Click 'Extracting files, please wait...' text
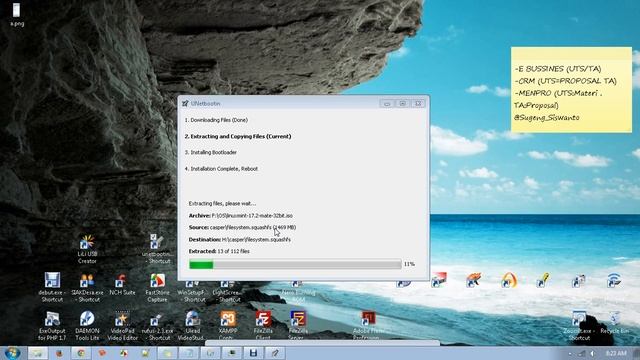The image size is (640, 360). pyautogui.click(x=222, y=203)
